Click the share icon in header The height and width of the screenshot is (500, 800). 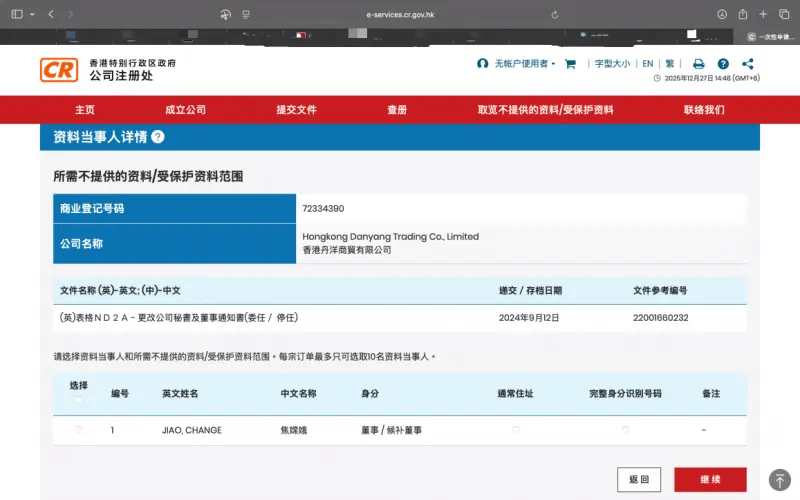click(x=748, y=63)
